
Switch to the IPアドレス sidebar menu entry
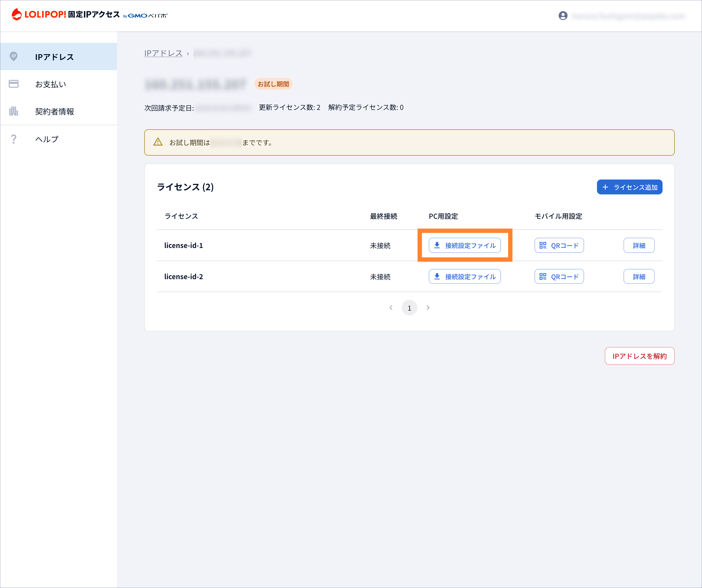point(54,57)
